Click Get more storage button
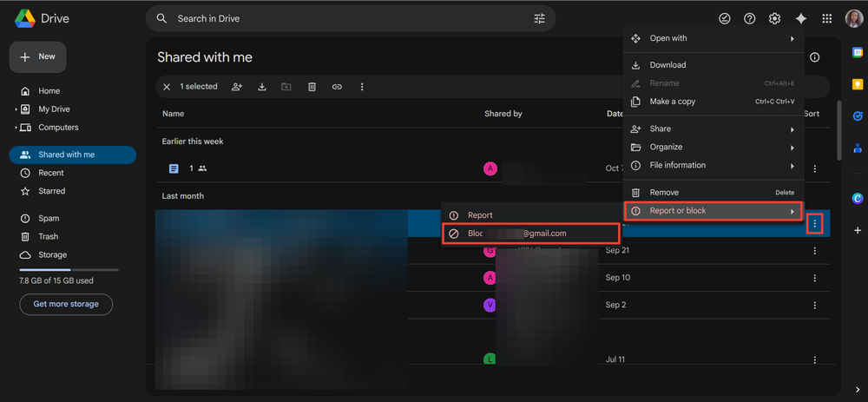Screen dimensions: 868x402 pos(66,304)
